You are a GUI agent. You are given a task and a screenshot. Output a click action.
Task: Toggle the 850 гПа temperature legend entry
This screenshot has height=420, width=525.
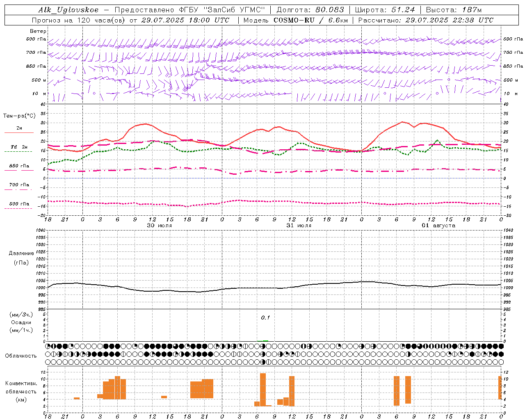19,166
